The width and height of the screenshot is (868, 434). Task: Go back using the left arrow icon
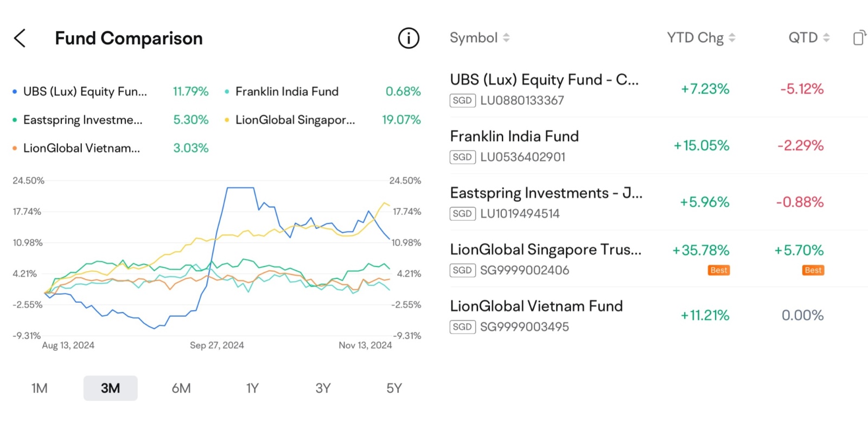[x=20, y=38]
